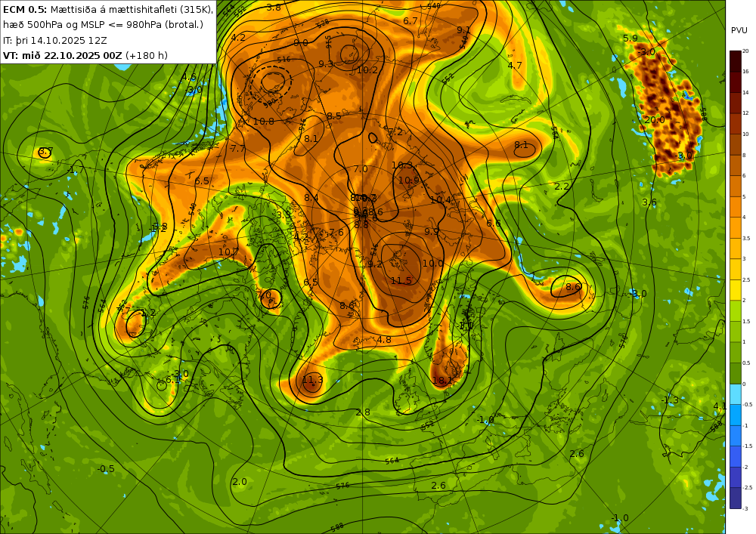Click the map value "7.6"
Image resolution: width=756 pixels, height=534 pixels.
tap(336, 233)
